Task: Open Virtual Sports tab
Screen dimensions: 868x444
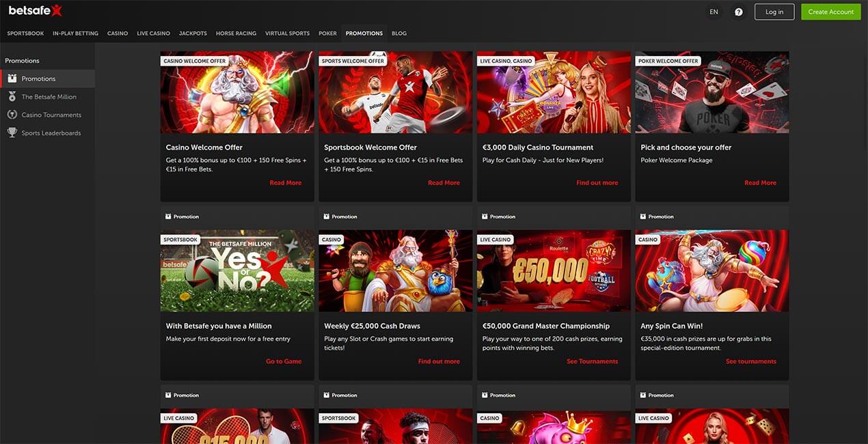Action: pos(287,33)
